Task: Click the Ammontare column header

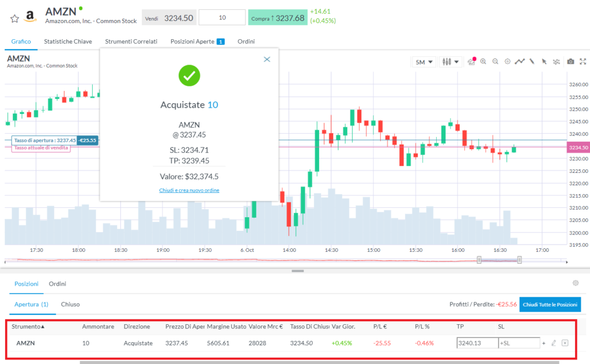Action: [x=98, y=327]
